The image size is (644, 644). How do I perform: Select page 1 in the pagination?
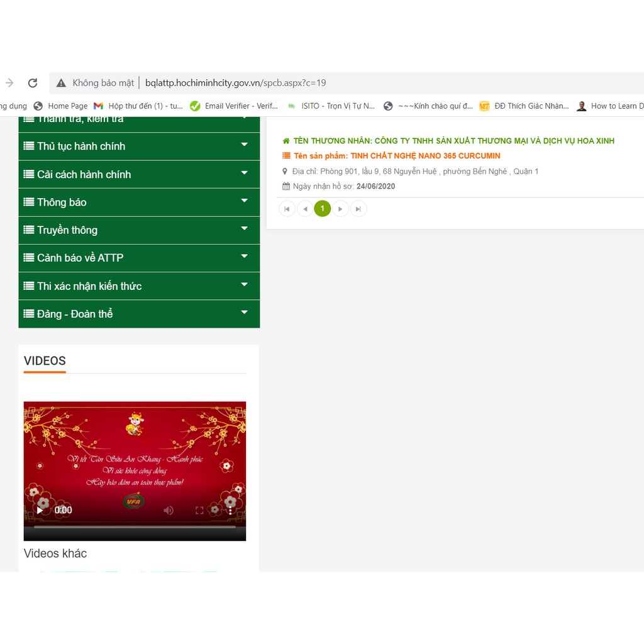pyautogui.click(x=323, y=209)
